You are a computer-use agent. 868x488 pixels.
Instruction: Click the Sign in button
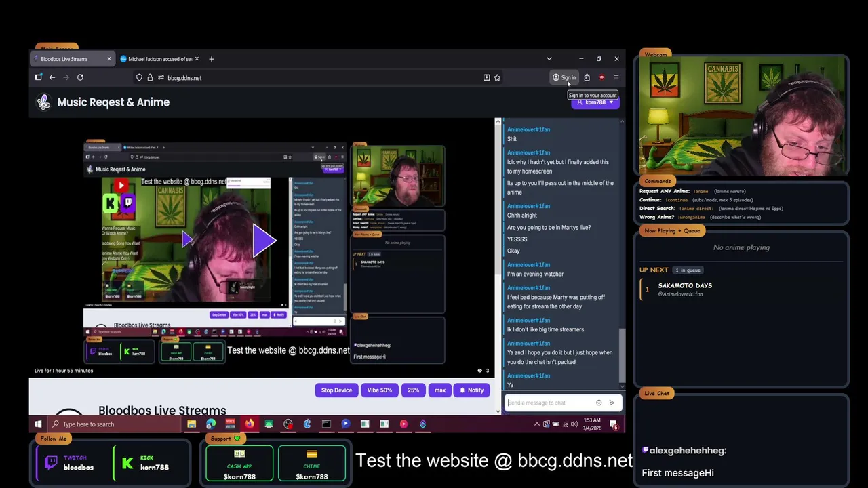click(x=564, y=77)
